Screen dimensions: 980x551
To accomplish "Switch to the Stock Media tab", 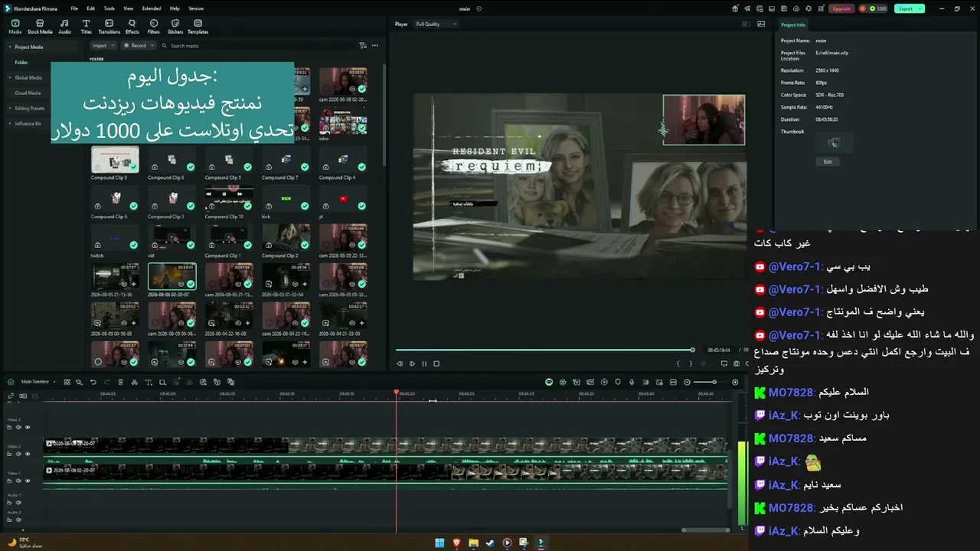I will pyautogui.click(x=40, y=27).
